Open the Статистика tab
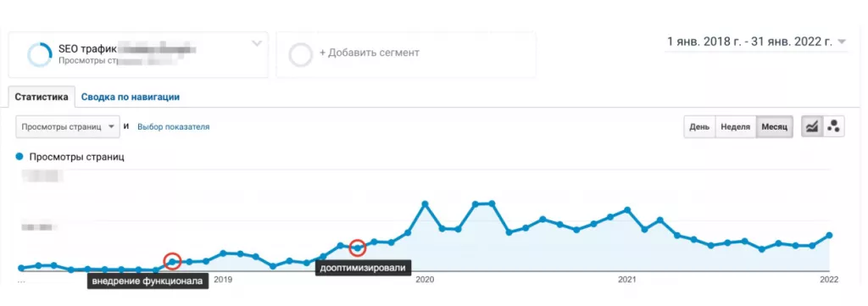Image resolution: width=868 pixels, height=306 pixels. (x=42, y=97)
